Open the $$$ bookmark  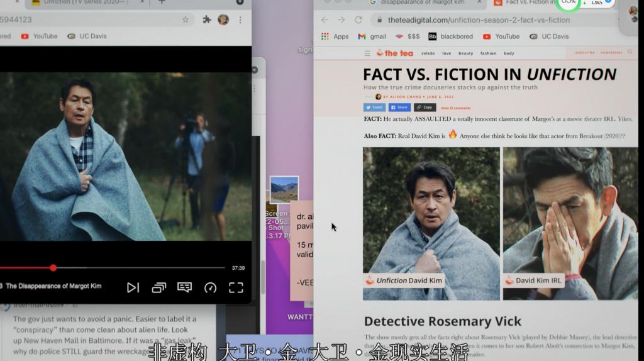click(x=408, y=36)
